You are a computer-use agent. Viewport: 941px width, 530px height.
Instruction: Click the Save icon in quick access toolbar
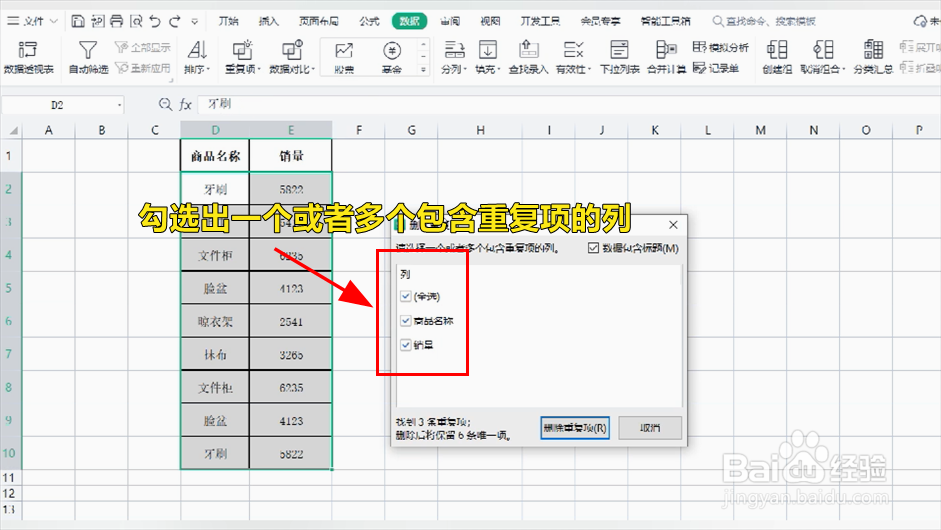78,22
